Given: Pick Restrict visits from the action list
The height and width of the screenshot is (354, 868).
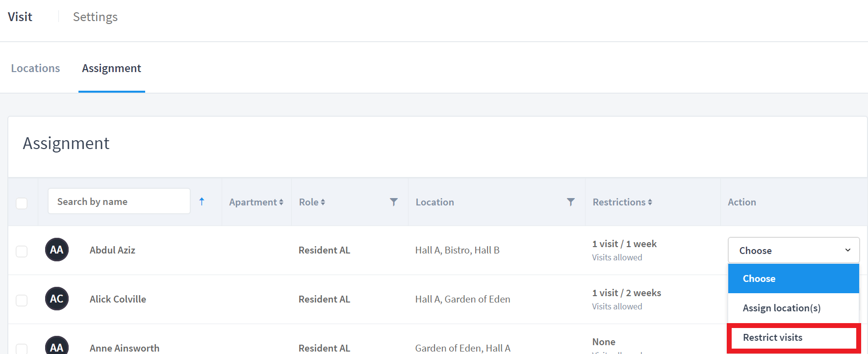Looking at the screenshot, I should click(x=793, y=337).
